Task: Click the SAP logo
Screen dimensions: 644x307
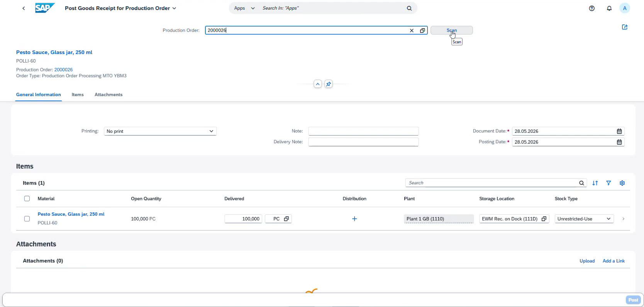Action: [45, 8]
